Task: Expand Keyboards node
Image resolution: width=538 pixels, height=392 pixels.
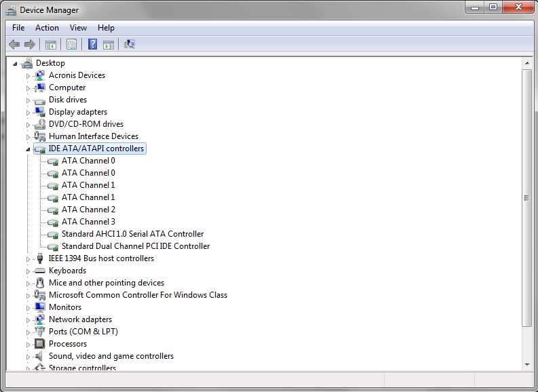Action: point(28,271)
